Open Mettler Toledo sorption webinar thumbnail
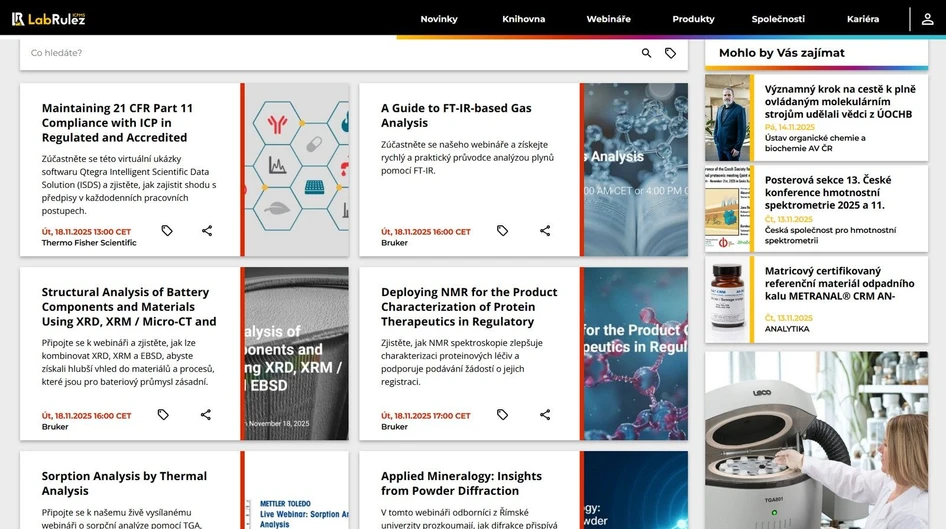This screenshot has height=529, width=946. 297,490
